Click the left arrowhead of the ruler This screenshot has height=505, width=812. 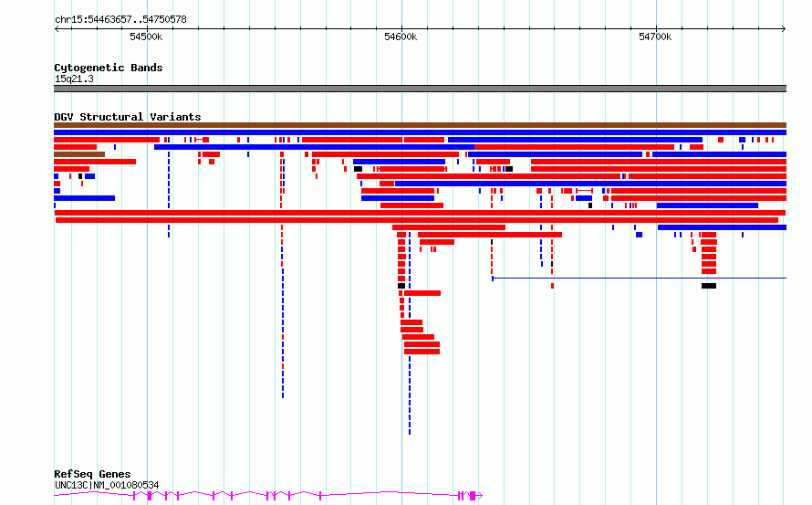pos(57,29)
